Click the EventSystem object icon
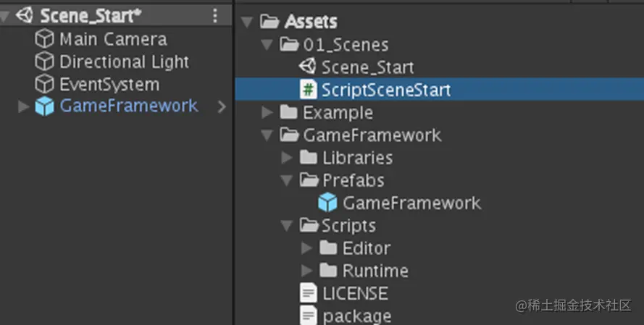 45,85
